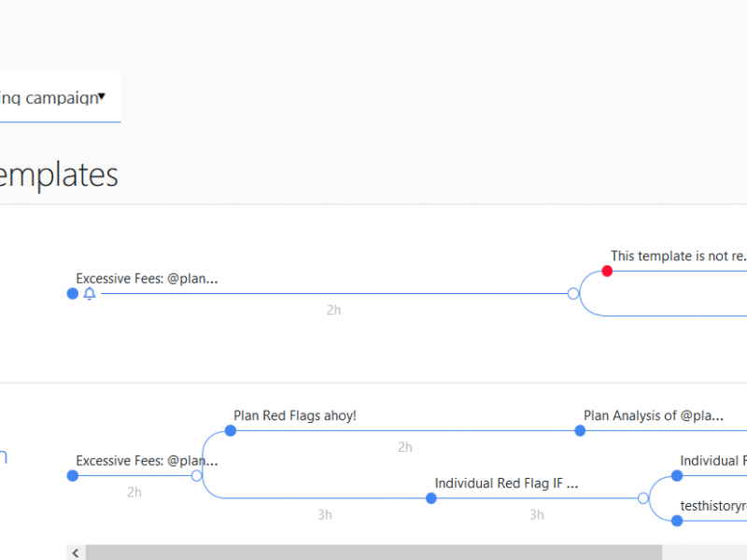Select the blue node for 'Plan Red Flags ahoy!'
The image size is (747, 560).
click(x=231, y=430)
